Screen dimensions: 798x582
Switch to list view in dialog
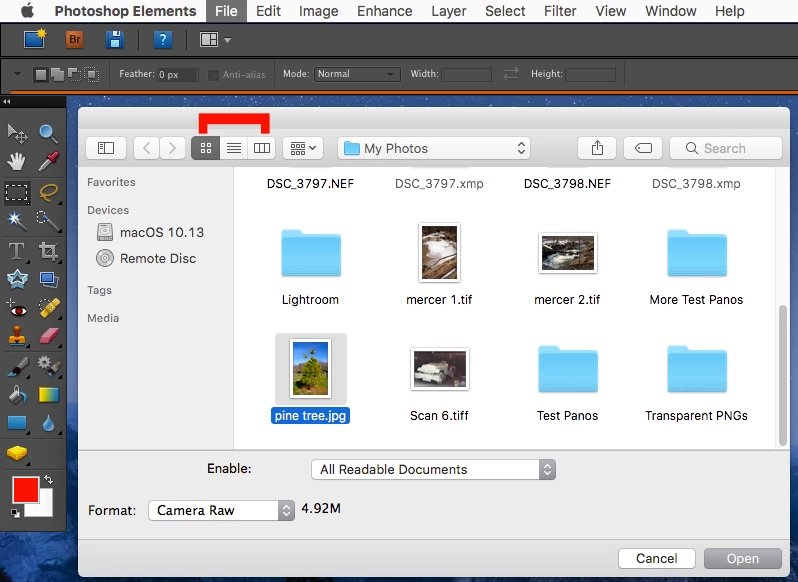click(234, 148)
